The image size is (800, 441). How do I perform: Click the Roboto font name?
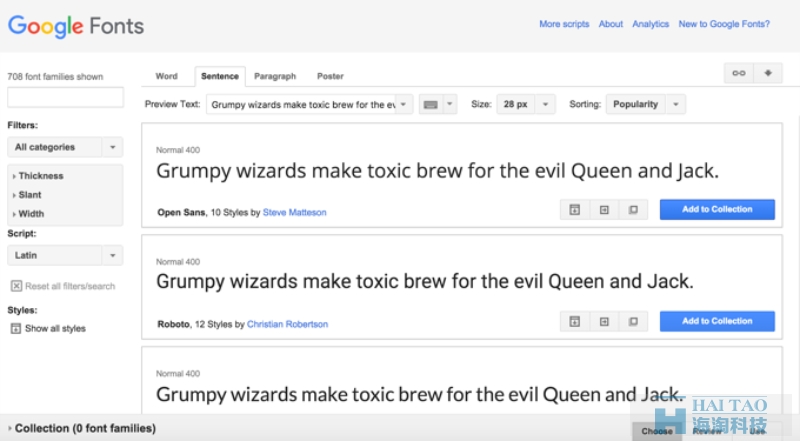[x=173, y=324]
